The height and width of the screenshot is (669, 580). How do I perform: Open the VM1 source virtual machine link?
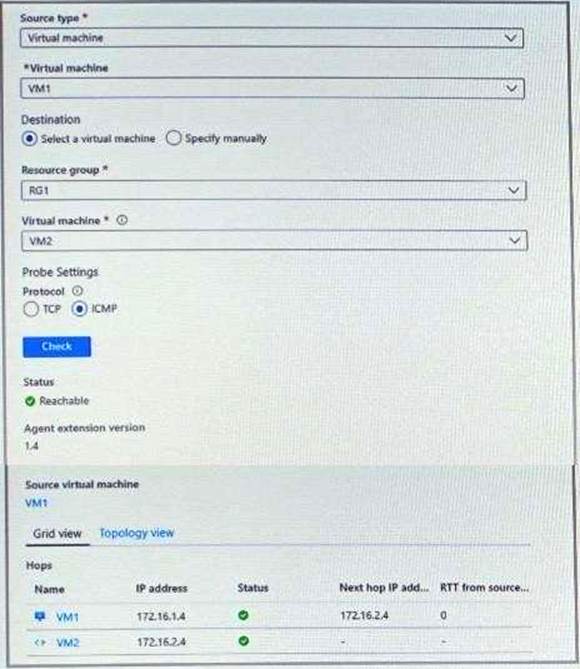36,503
